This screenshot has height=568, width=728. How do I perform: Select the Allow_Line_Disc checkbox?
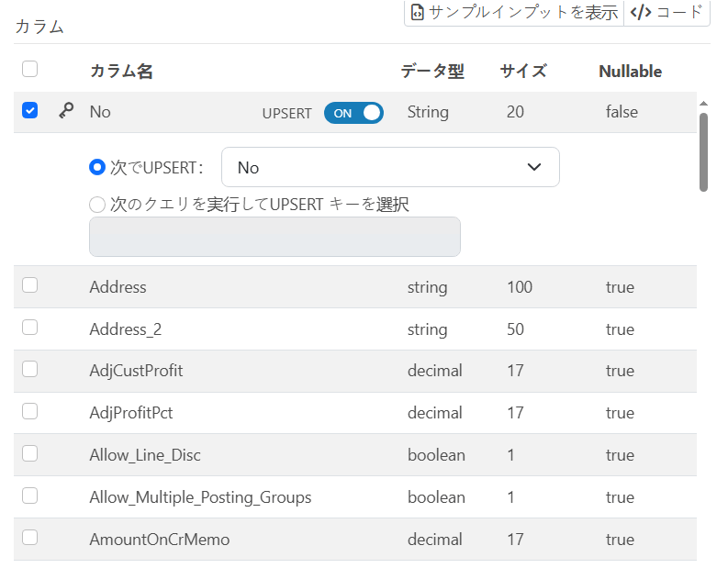(29, 453)
